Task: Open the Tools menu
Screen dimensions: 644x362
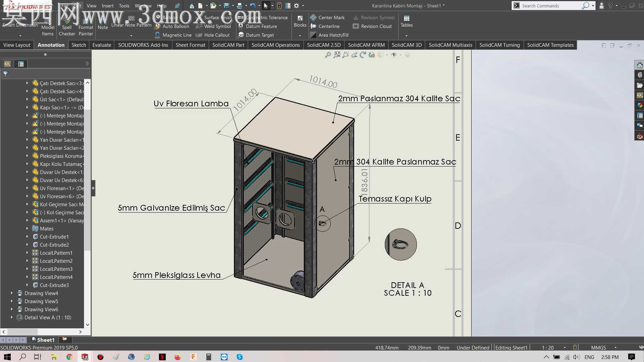Action: [124, 6]
